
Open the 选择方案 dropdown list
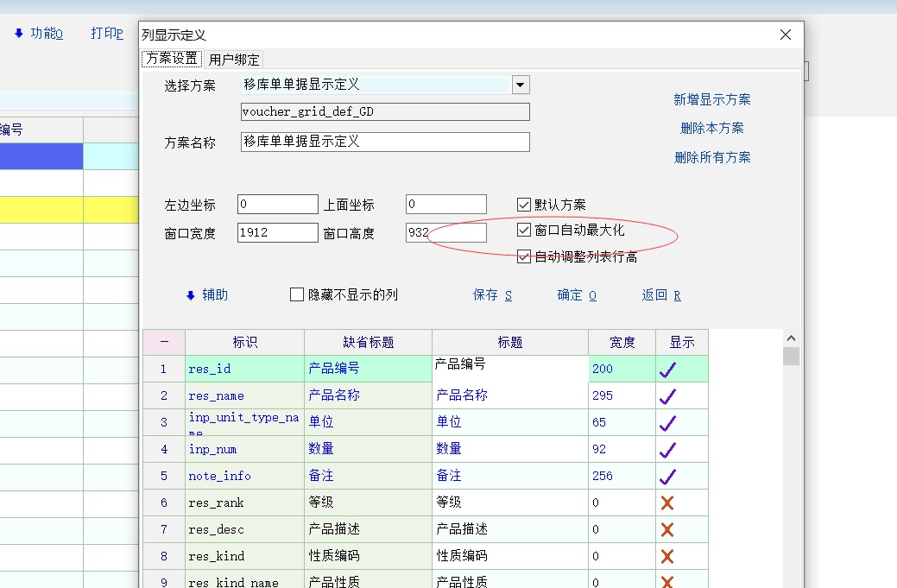point(520,85)
